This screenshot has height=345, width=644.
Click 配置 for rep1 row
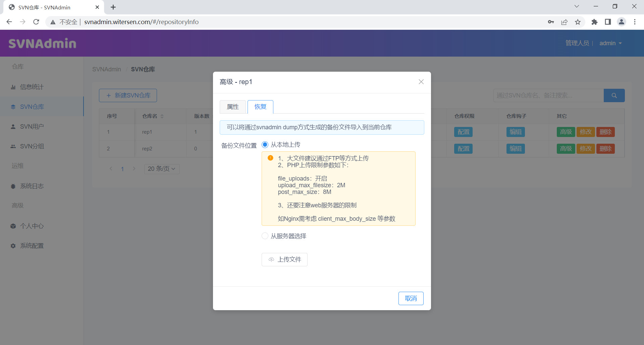click(x=464, y=132)
